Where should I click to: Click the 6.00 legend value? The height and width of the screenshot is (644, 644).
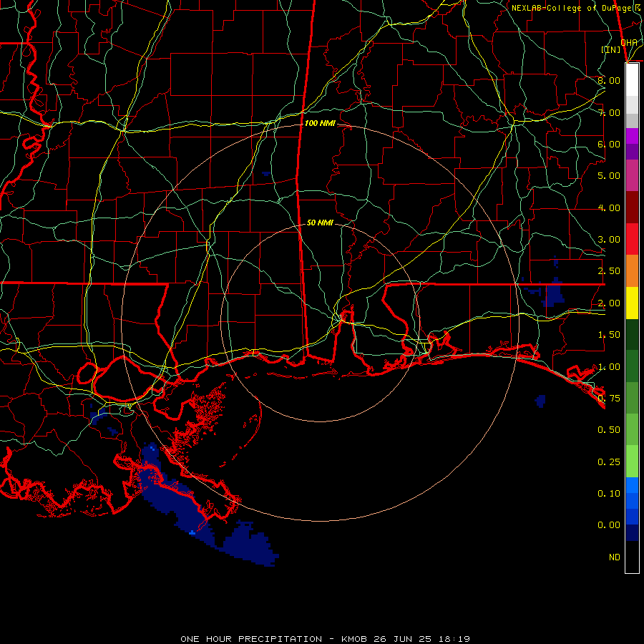609,144
